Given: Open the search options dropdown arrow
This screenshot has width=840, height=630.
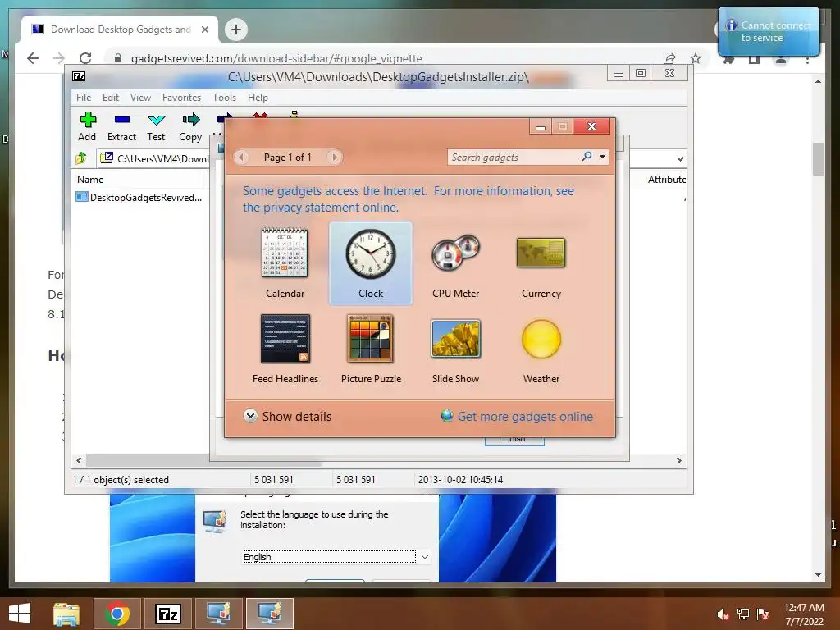Looking at the screenshot, I should [x=603, y=157].
